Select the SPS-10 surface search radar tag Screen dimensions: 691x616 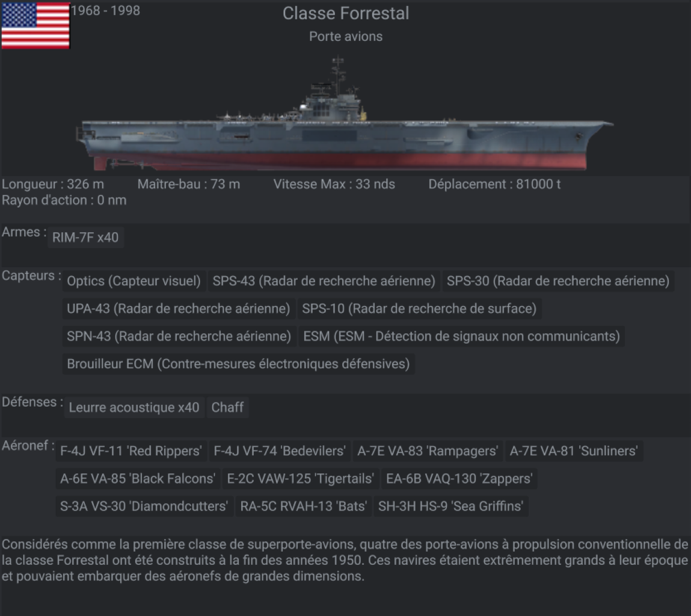click(419, 309)
